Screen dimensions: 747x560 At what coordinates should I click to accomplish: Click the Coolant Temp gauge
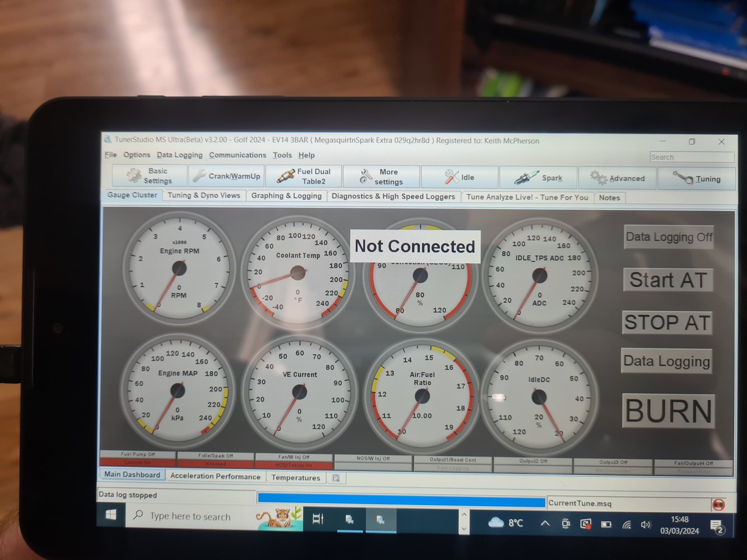(x=298, y=273)
